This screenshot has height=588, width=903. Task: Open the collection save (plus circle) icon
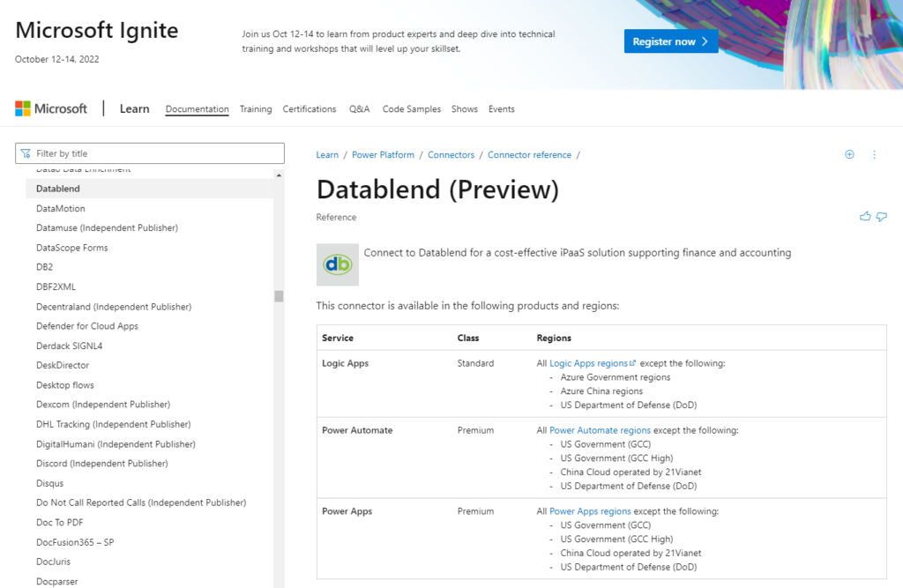pyautogui.click(x=849, y=154)
